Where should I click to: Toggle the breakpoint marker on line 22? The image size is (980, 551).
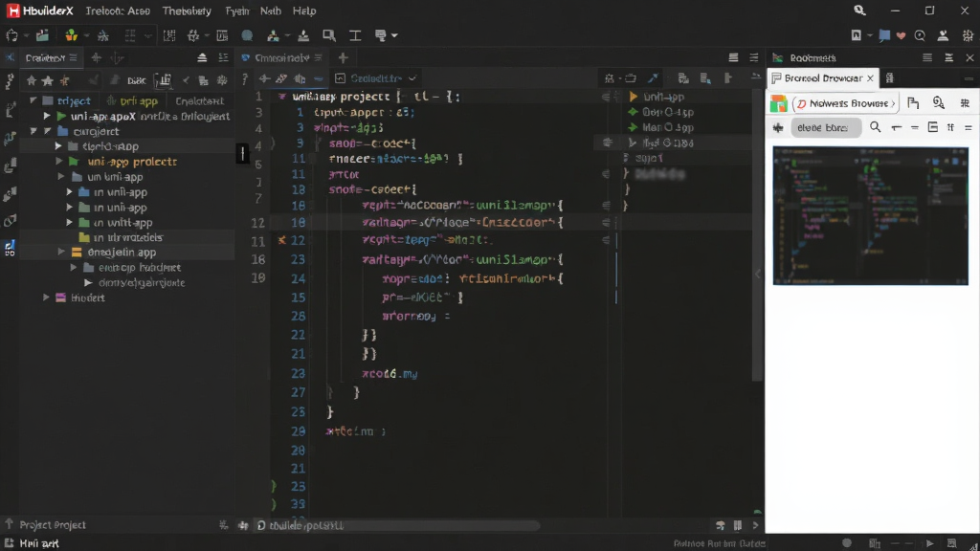(282, 240)
